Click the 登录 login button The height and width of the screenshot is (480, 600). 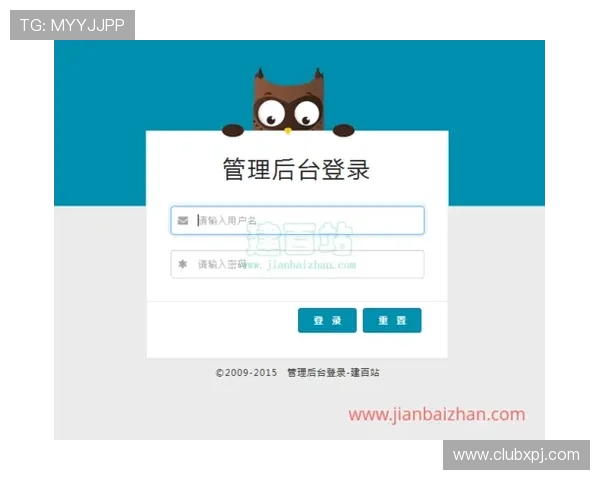point(327,320)
